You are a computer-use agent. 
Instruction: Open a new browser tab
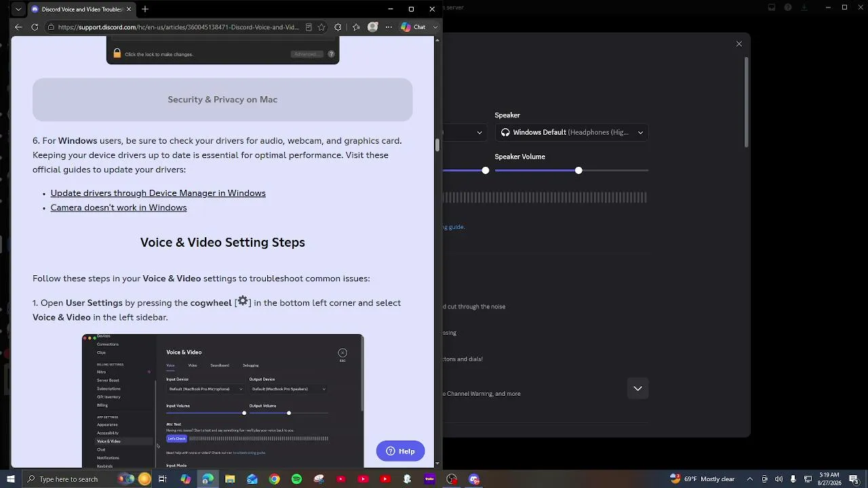[x=145, y=9]
